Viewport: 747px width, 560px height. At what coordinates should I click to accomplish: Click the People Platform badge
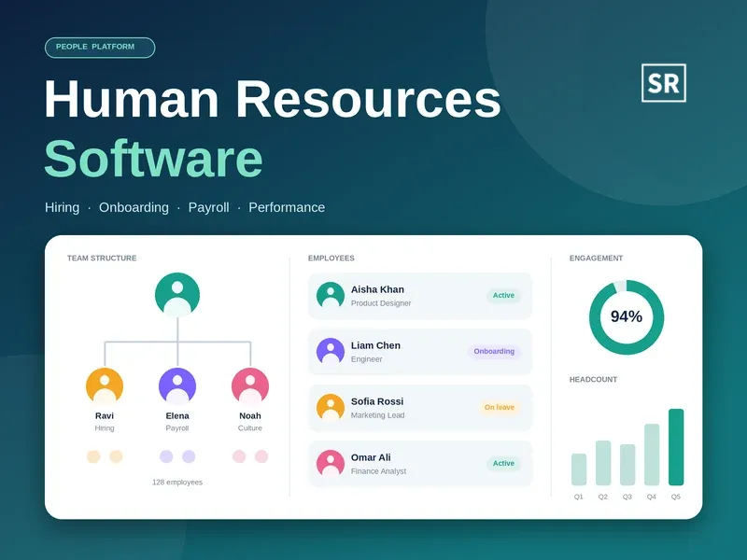point(100,48)
